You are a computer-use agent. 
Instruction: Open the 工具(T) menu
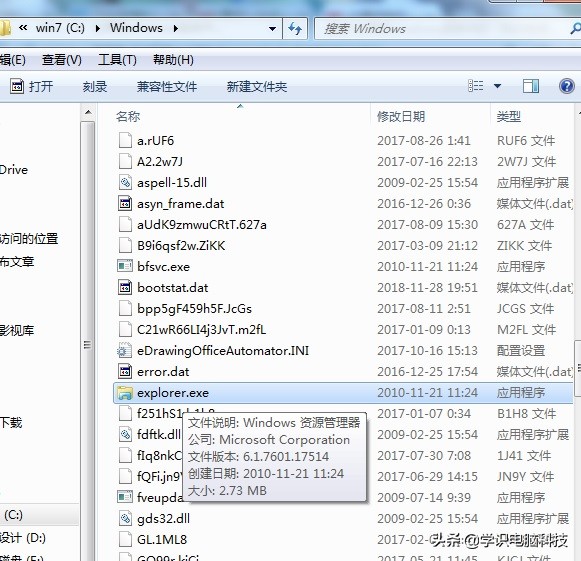117,60
